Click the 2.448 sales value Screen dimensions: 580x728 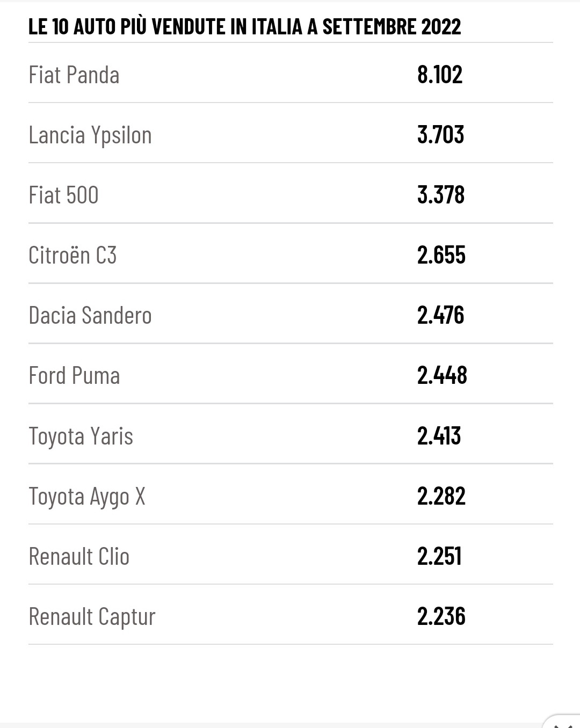[442, 375]
